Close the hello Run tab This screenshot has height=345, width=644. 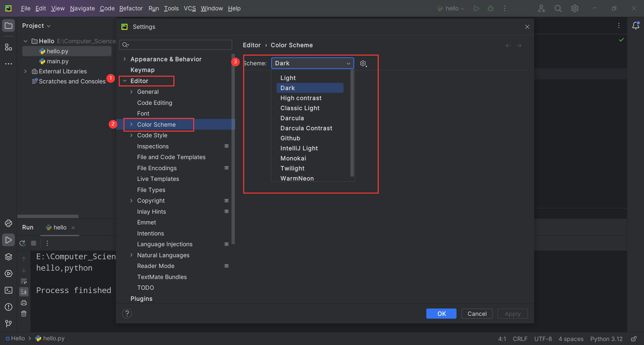click(x=73, y=228)
